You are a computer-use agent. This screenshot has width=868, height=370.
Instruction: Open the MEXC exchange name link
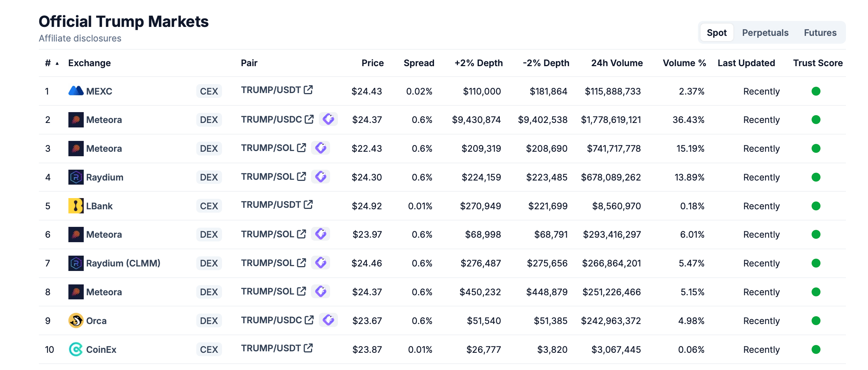click(99, 91)
